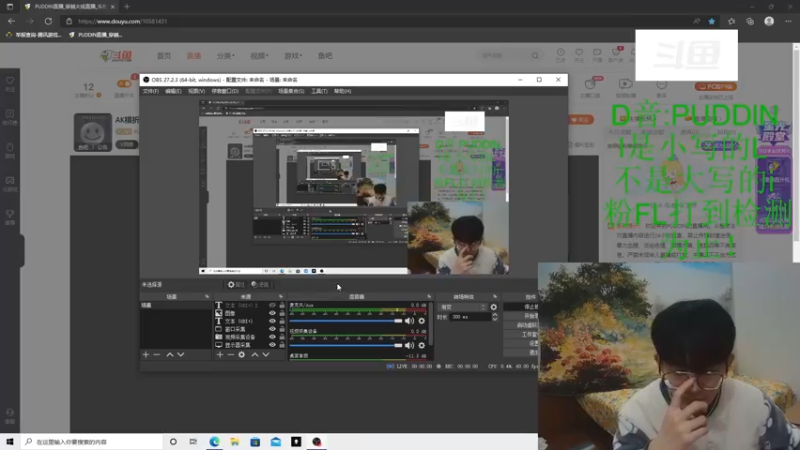
Task: Remove the selected scene with the minus icon in Scenes panel
Action: tap(157, 355)
